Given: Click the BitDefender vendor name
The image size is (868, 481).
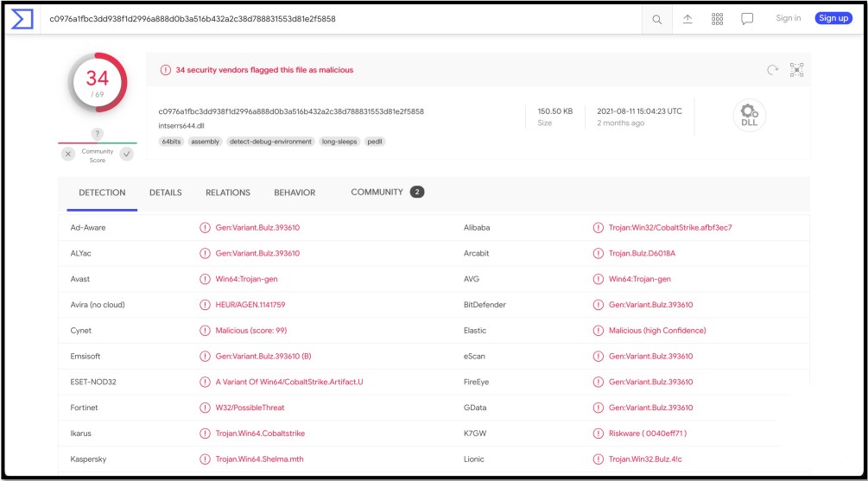Looking at the screenshot, I should click(485, 305).
